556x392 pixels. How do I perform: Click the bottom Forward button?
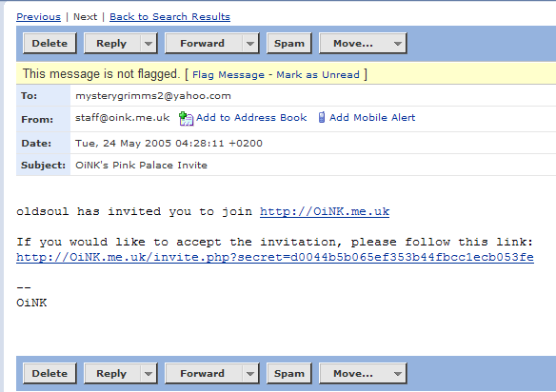click(204, 374)
